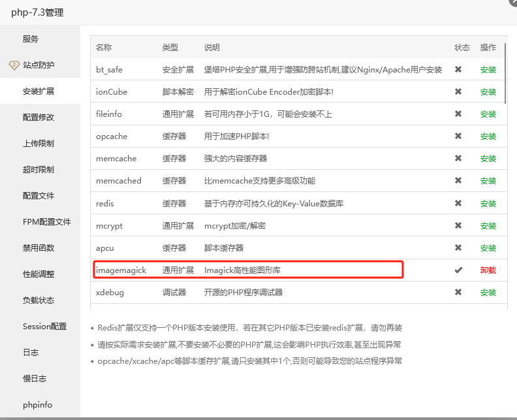The image size is (517, 420).
Task: Install the memcached extension
Action: (488, 181)
